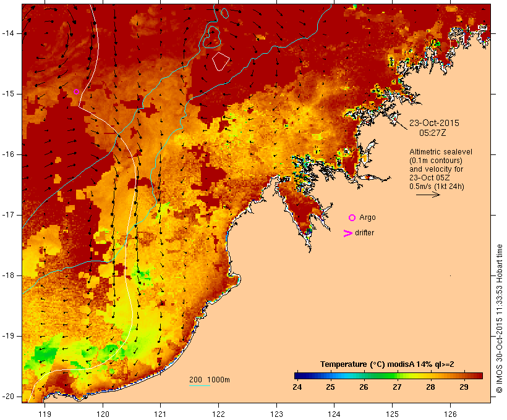
Task: Click the '0.5m/s (1kt 24h)' label
Action: pyautogui.click(x=437, y=187)
